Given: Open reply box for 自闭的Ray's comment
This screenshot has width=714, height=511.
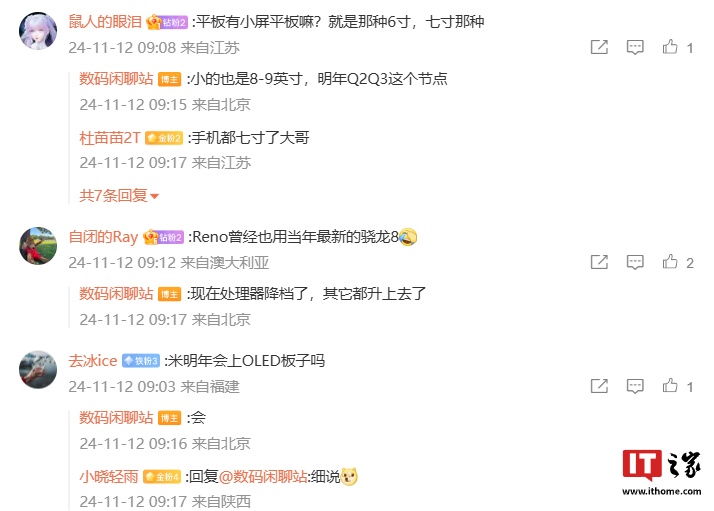Looking at the screenshot, I should [x=635, y=262].
